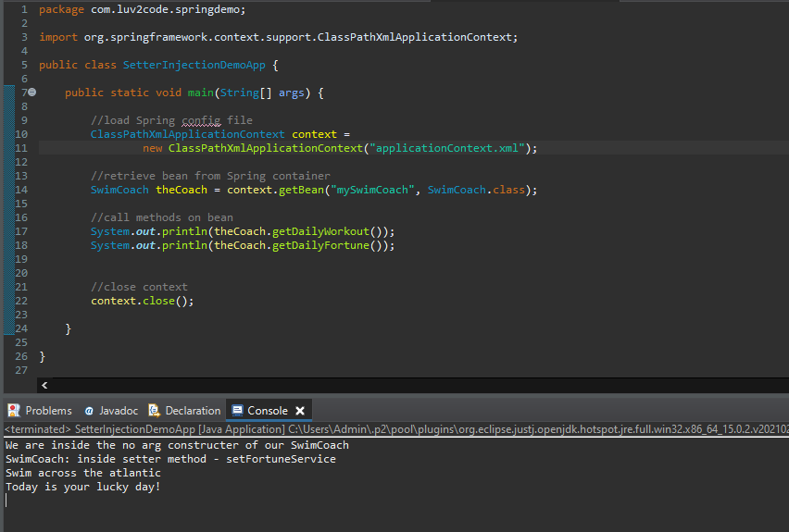Click line number 27 in the gutter

(x=21, y=370)
